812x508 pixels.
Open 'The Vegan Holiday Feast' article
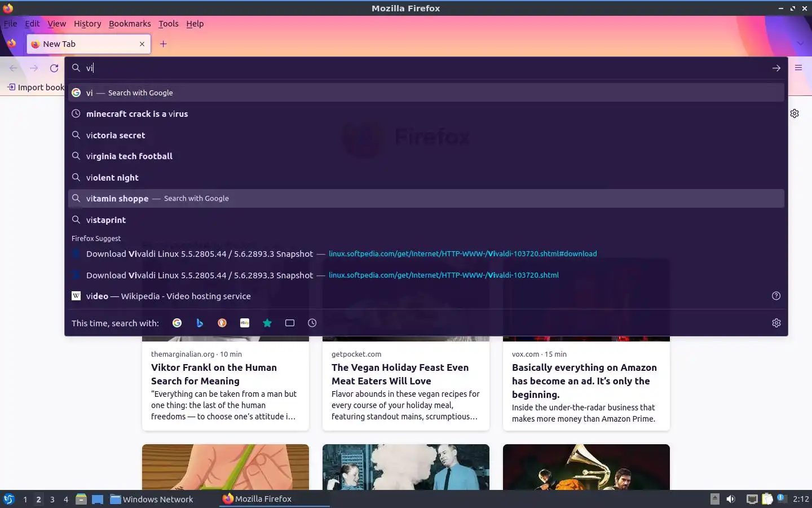point(400,374)
